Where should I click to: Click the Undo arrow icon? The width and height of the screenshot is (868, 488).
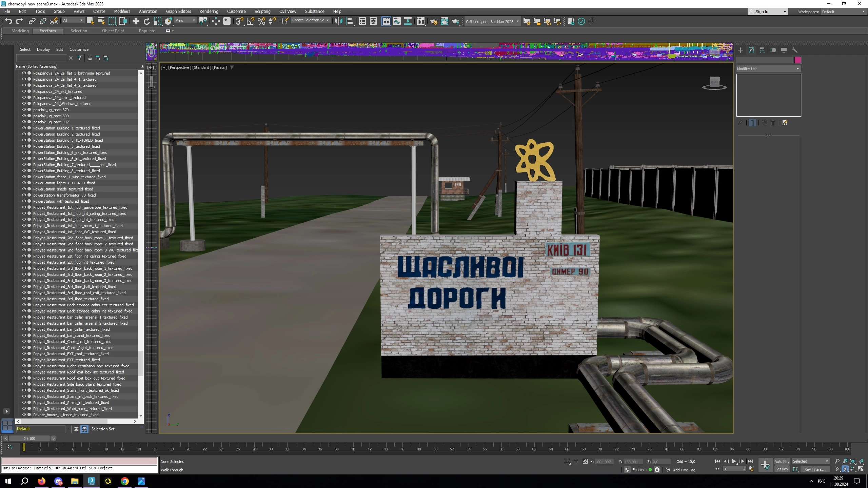(x=8, y=21)
